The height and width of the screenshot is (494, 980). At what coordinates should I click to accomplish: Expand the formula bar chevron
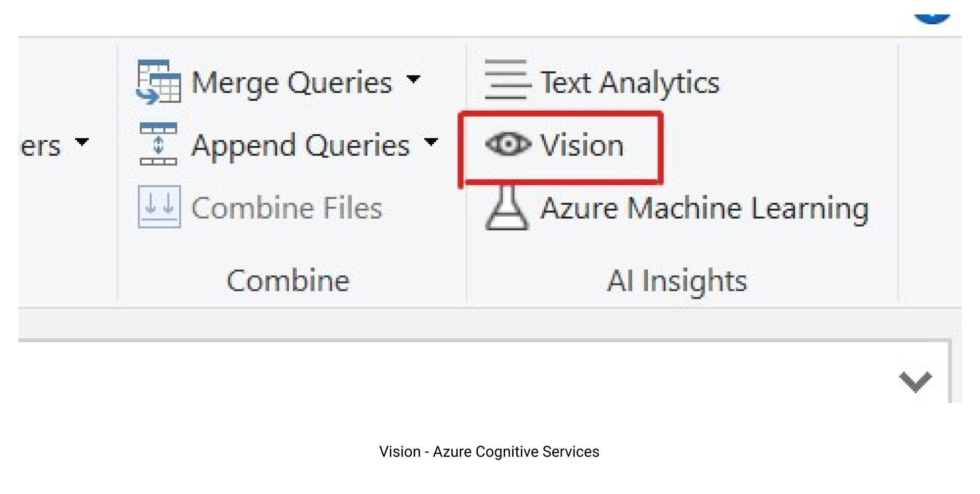[916, 382]
